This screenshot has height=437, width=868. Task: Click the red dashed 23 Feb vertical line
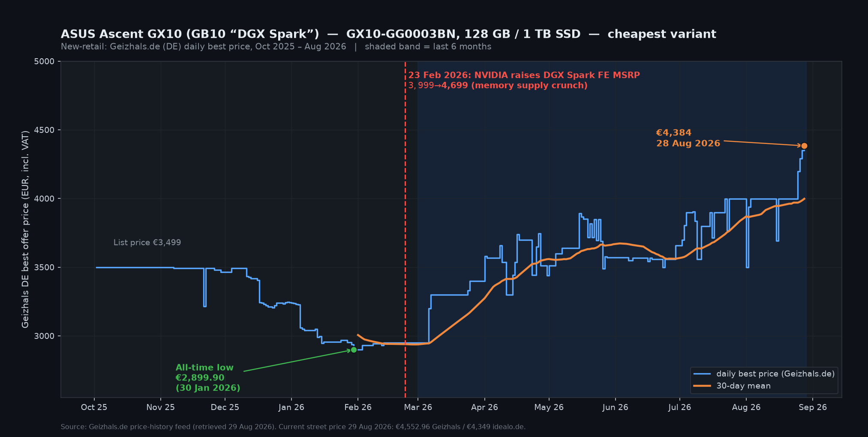[x=405, y=230]
